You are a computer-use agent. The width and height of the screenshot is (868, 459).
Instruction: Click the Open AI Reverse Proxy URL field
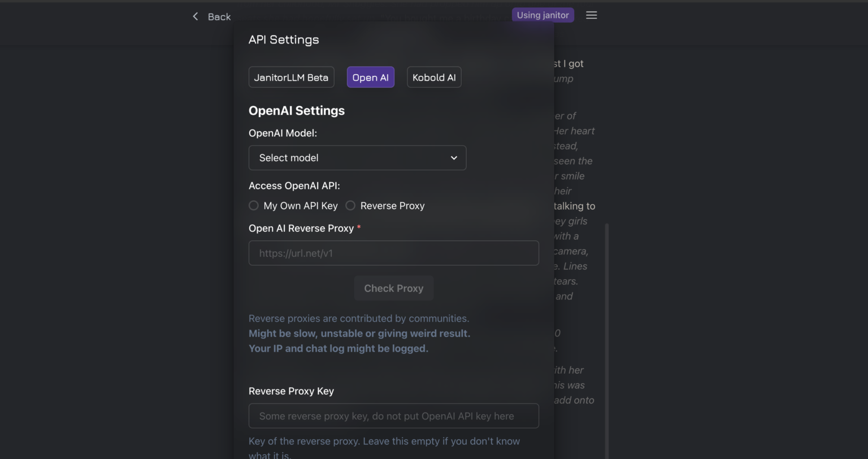click(x=394, y=253)
